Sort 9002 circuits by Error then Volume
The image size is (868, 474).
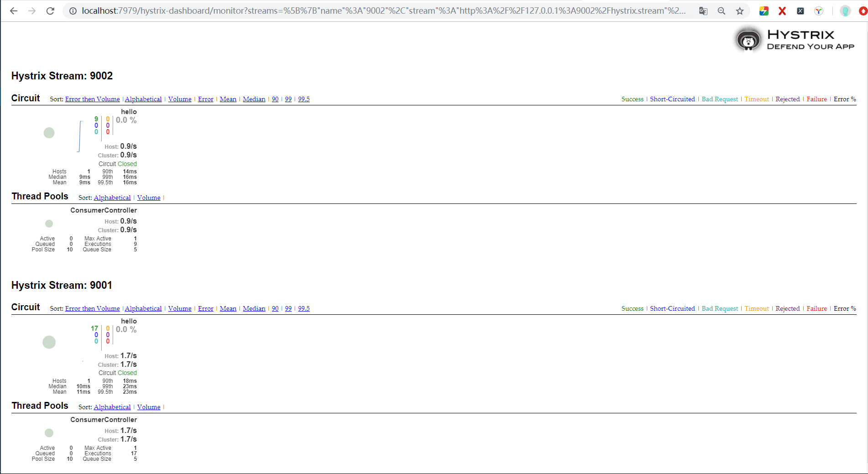[92, 99]
